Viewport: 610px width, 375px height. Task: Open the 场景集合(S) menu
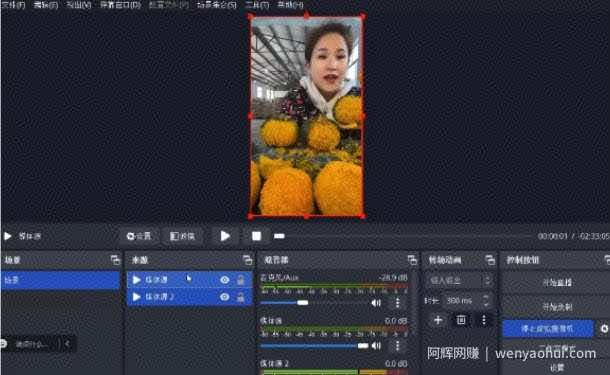(x=217, y=5)
